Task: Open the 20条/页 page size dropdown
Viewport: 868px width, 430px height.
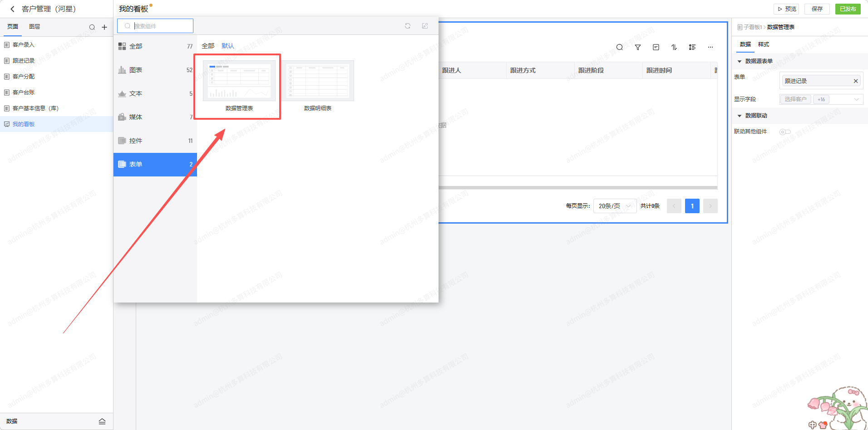Action: (615, 206)
